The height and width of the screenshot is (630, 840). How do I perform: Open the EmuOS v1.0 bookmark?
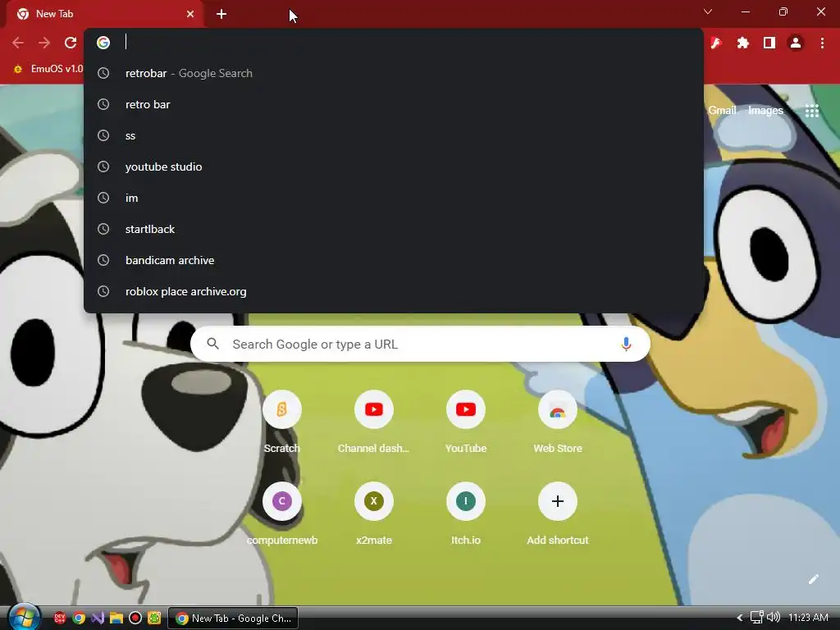coord(48,69)
